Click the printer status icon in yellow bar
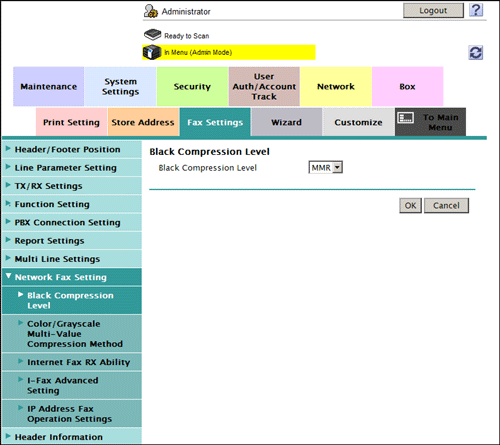500x445 pixels. [x=152, y=52]
